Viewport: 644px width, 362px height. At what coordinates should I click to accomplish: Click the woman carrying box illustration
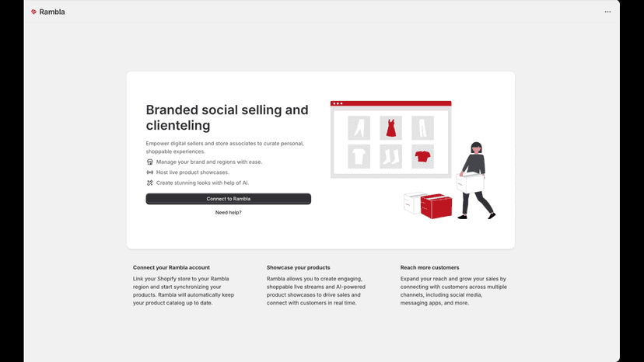[x=477, y=180]
